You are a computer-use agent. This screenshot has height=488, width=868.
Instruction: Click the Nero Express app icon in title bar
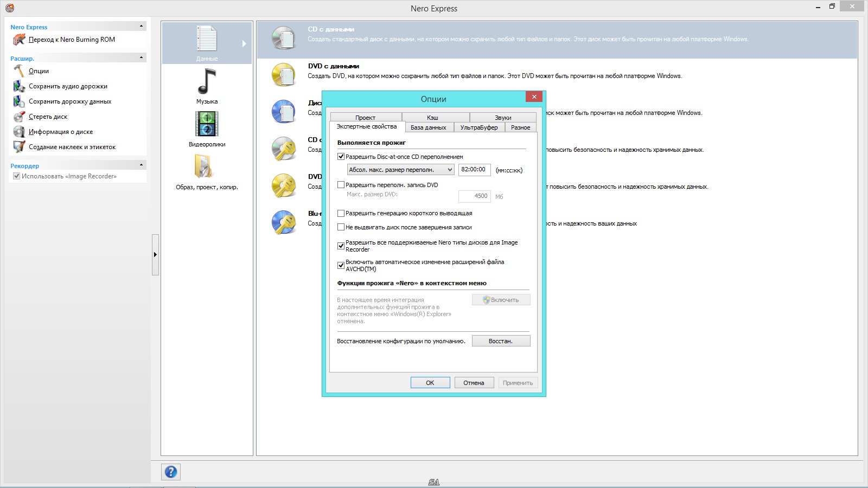coord(9,8)
